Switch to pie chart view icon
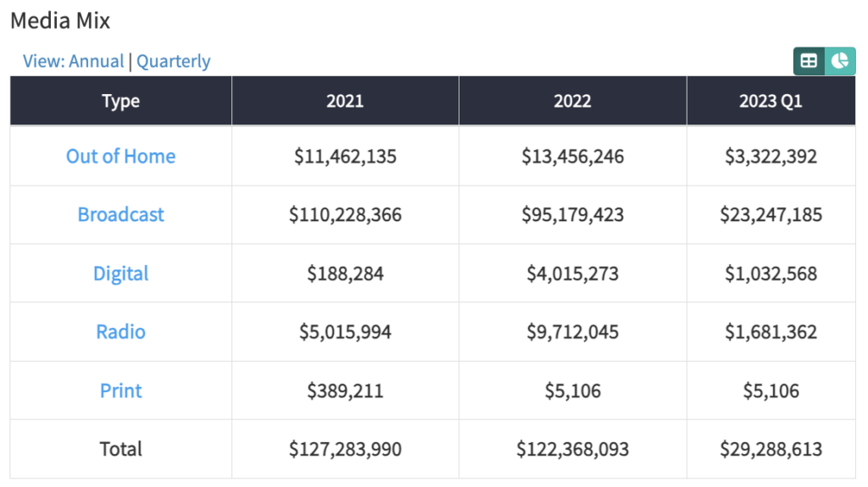Screen dimensions: 868x487 [x=840, y=61]
